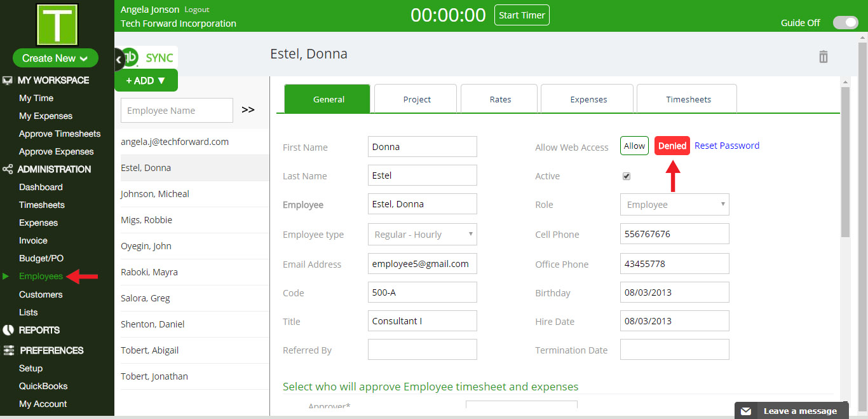Open the Administration Dashboard
The height and width of the screenshot is (419, 868).
[41, 188]
